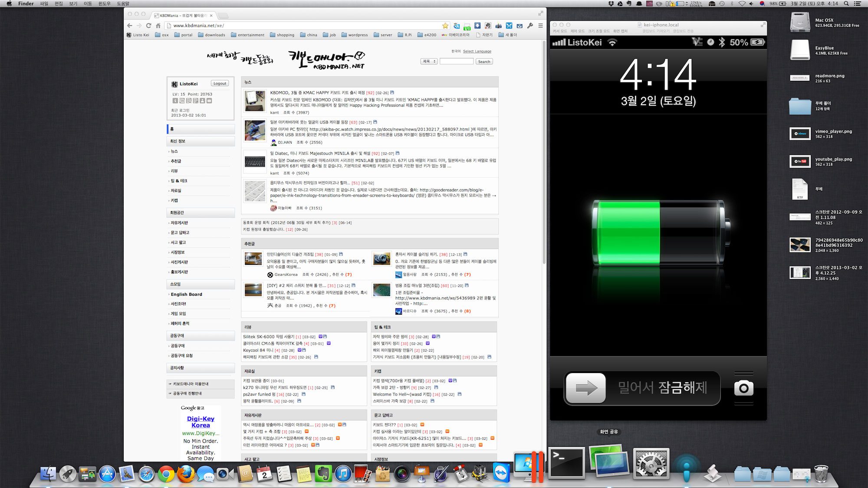This screenshot has width=868, height=488.
Task: Open System Preferences gear in Dock
Action: pyautogui.click(x=651, y=463)
